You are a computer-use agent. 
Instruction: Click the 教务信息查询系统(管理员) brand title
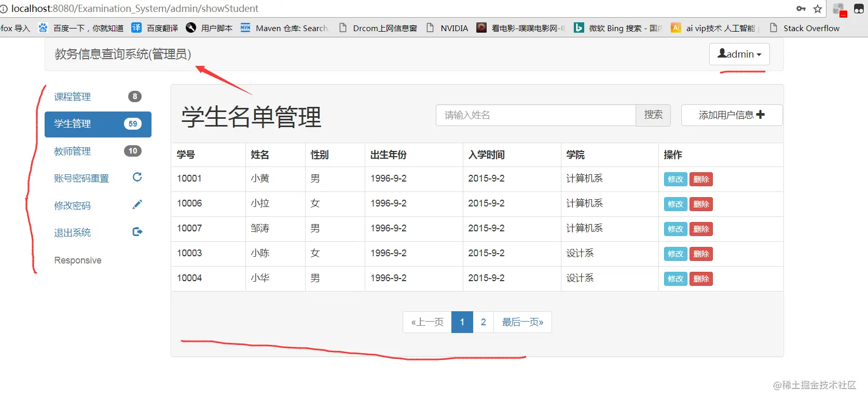(123, 54)
